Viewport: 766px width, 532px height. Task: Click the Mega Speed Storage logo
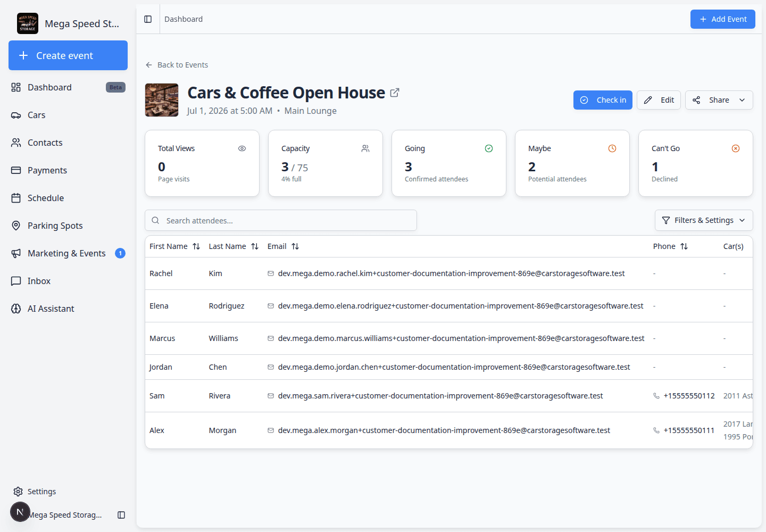click(x=28, y=23)
